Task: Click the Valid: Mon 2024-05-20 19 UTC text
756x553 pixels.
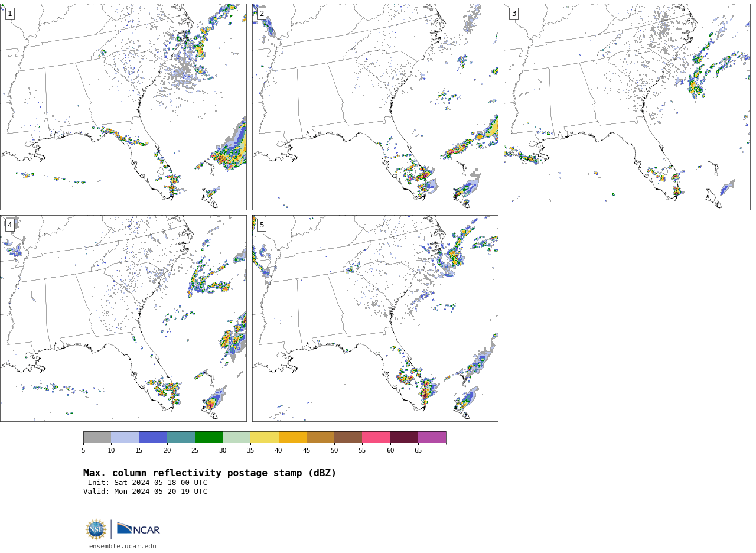Action: [145, 492]
